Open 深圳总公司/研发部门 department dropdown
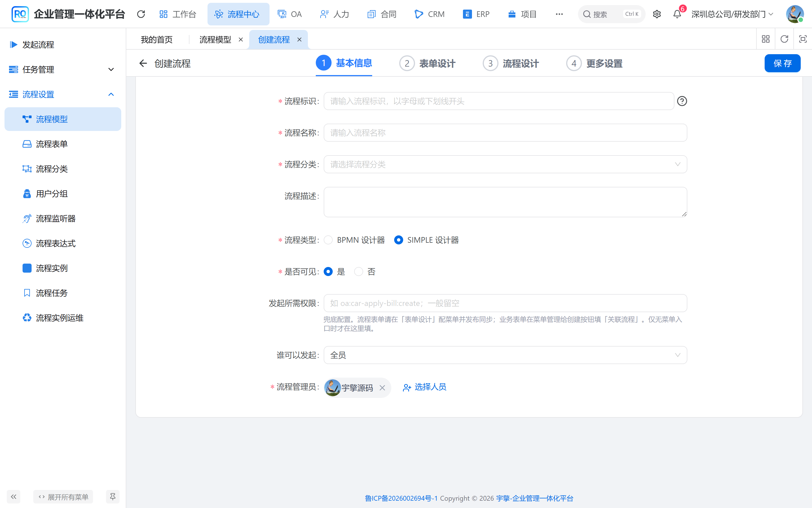Image resolution: width=812 pixels, height=508 pixels. 732,14
